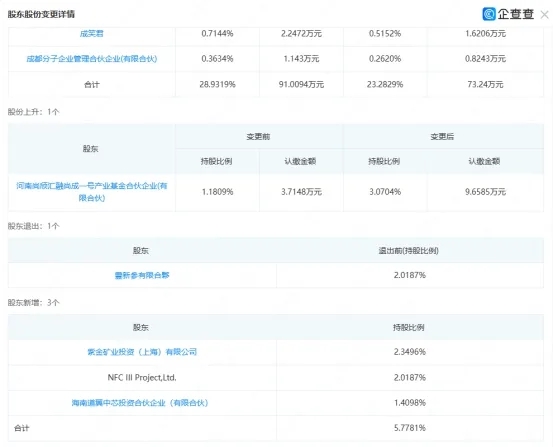Click the 0.2620% cell
Viewport: 554px width, 447px height.
click(385, 59)
